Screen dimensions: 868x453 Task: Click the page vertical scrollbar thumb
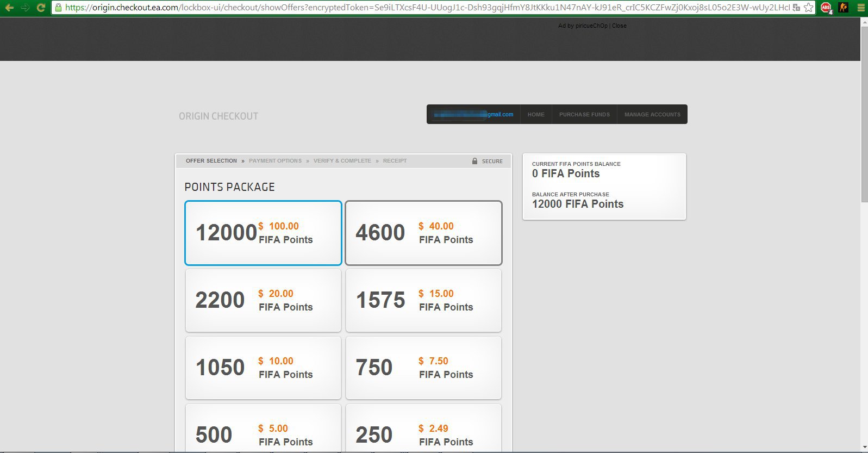[x=864, y=114]
